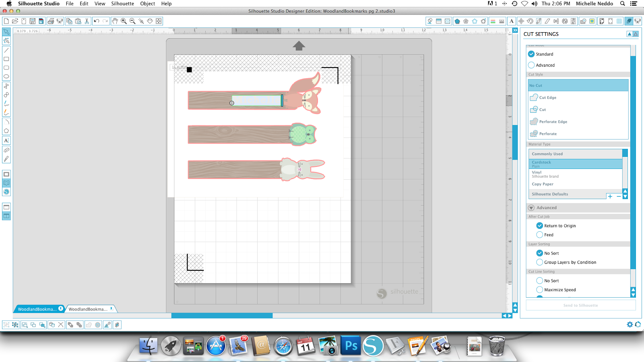Click the + button to add a material
Viewport: 644px width, 362px height.
[x=610, y=196]
